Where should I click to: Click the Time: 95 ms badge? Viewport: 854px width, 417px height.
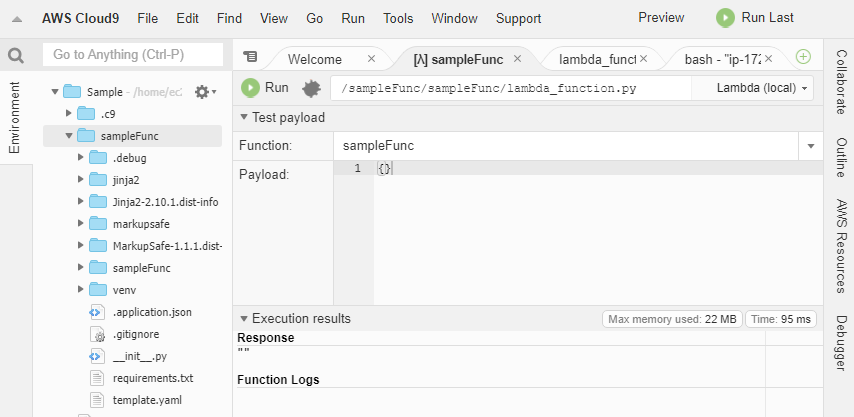[780, 319]
